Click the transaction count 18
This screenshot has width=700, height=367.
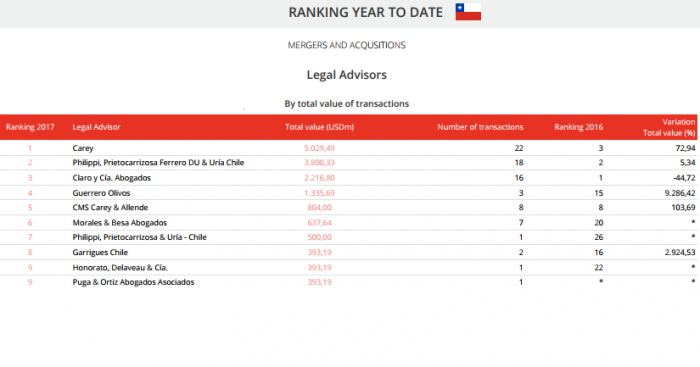[519, 163]
